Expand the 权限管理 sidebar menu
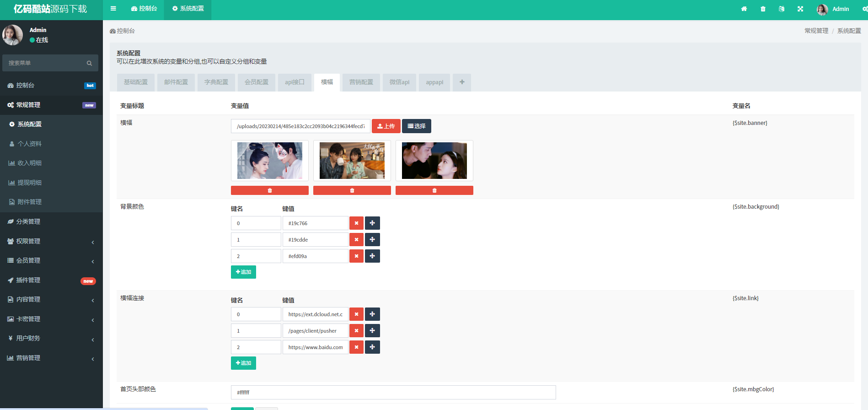 click(x=51, y=241)
